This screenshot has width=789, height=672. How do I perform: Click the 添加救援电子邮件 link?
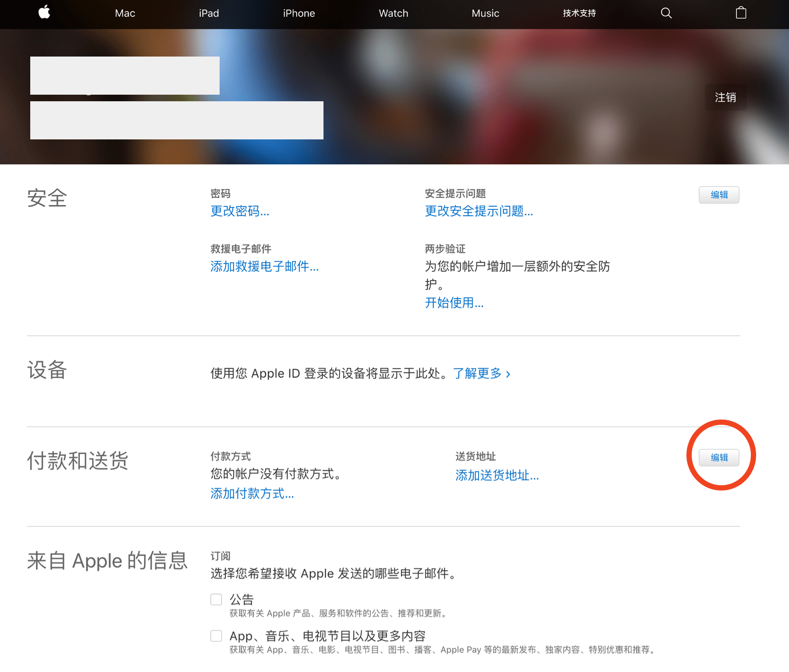(264, 267)
